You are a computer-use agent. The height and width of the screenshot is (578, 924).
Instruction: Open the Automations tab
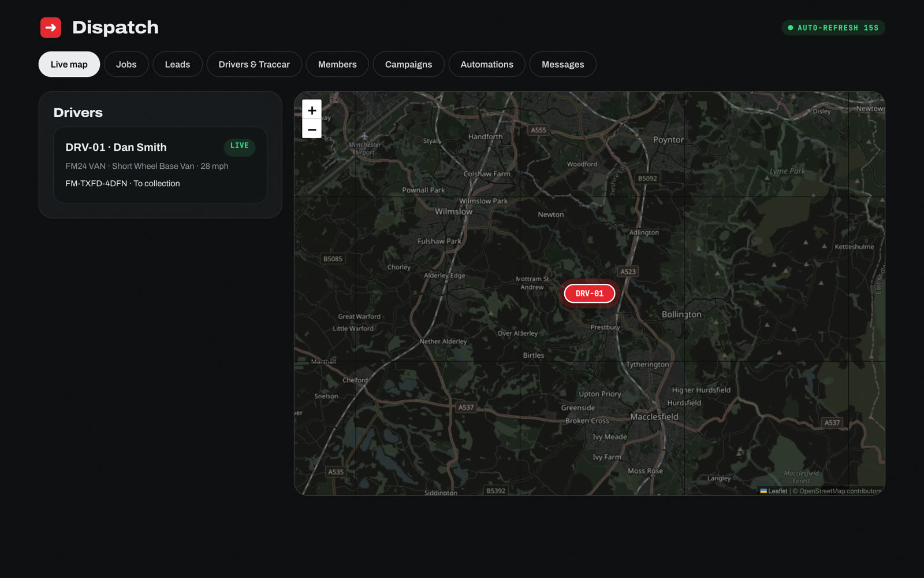pos(487,64)
